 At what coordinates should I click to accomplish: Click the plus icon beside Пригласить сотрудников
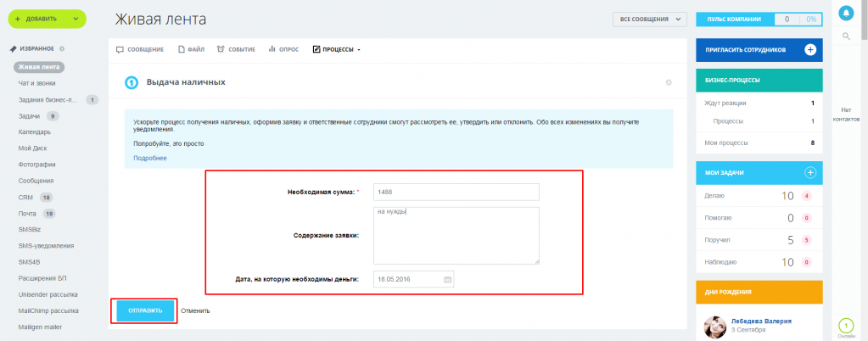click(809, 50)
